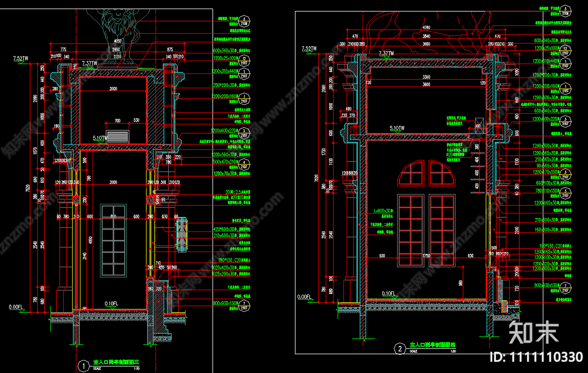Select the 0.10FL floor level in drawing 1
Image resolution: width=588 pixels, height=373 pixels.
[111, 304]
